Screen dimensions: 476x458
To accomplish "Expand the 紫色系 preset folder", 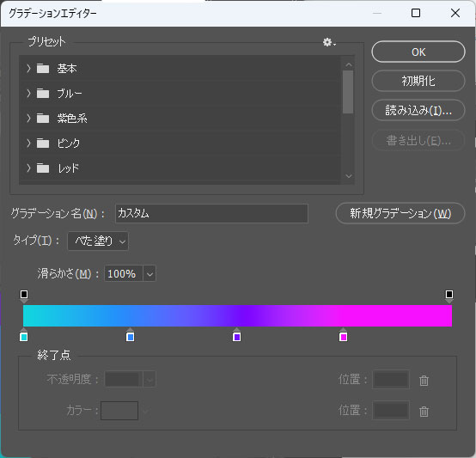I will pos(28,119).
